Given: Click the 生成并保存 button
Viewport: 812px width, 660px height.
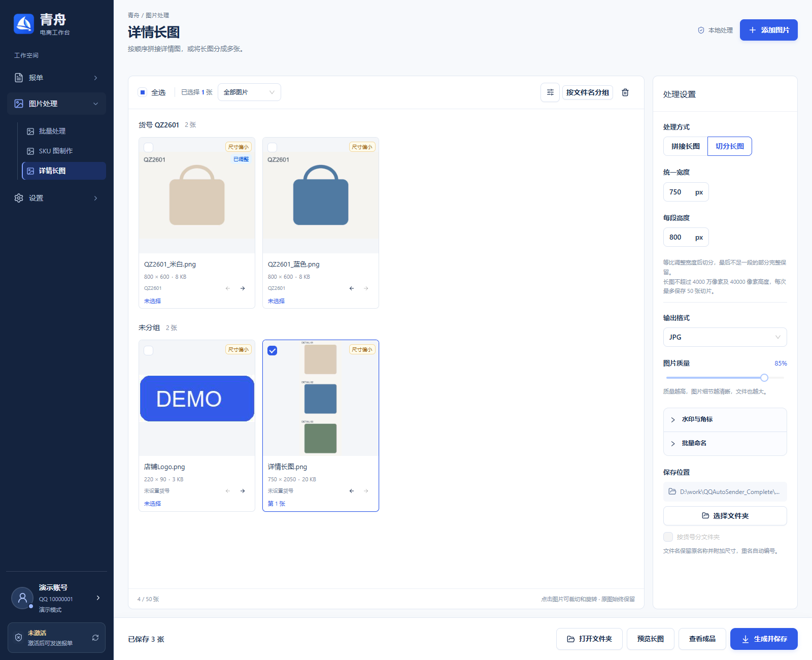Looking at the screenshot, I should point(764,639).
